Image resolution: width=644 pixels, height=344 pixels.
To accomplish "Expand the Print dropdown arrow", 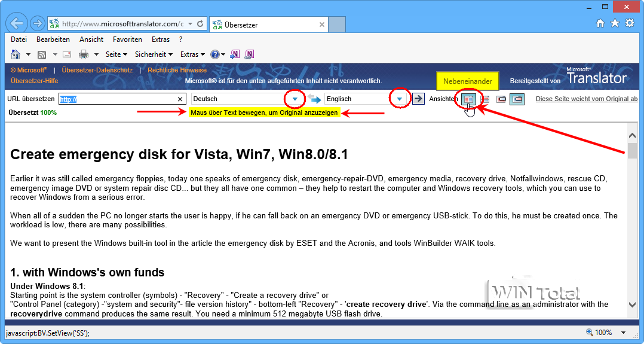I will (x=96, y=54).
